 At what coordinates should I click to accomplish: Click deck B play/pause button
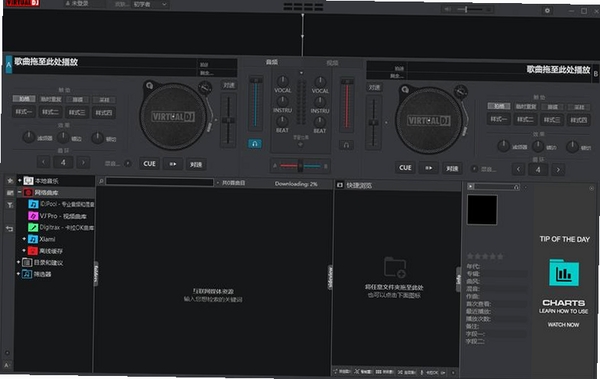coord(428,168)
